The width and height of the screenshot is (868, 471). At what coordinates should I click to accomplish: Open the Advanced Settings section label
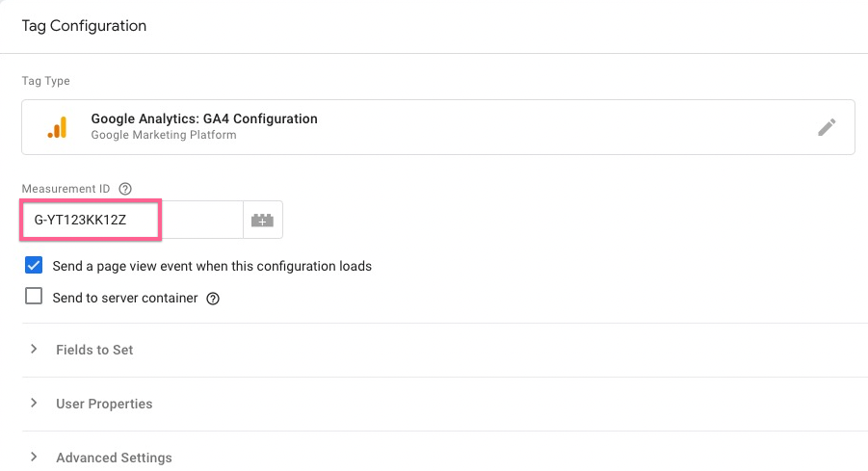pos(114,458)
